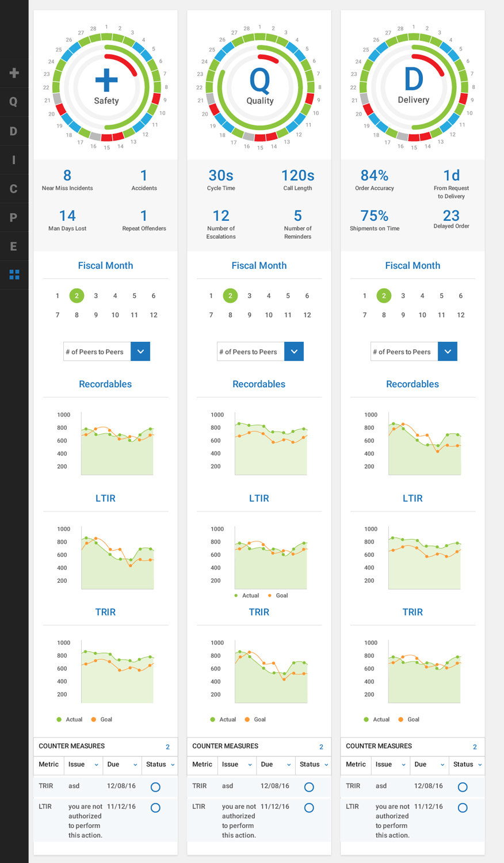The image size is (504, 863).
Task: Click the E icon in sidebar
Action: [x=14, y=246]
